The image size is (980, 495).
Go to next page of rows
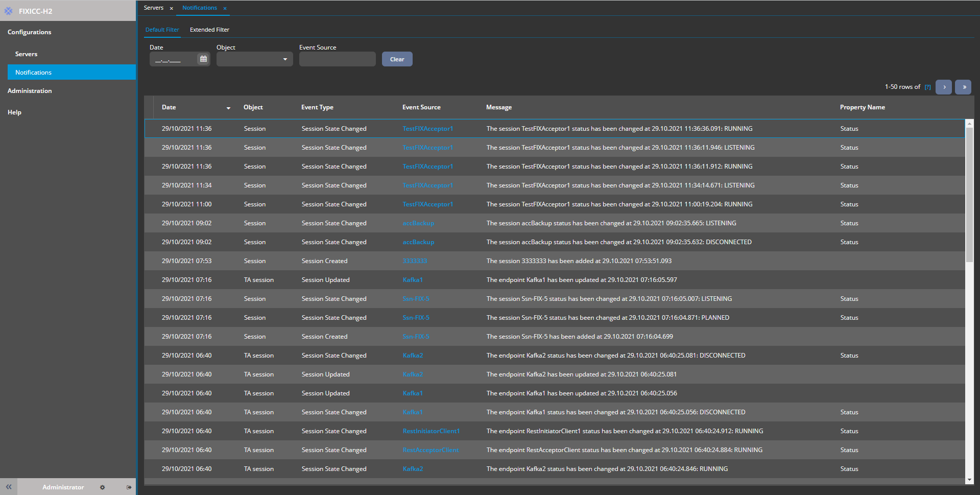(944, 87)
